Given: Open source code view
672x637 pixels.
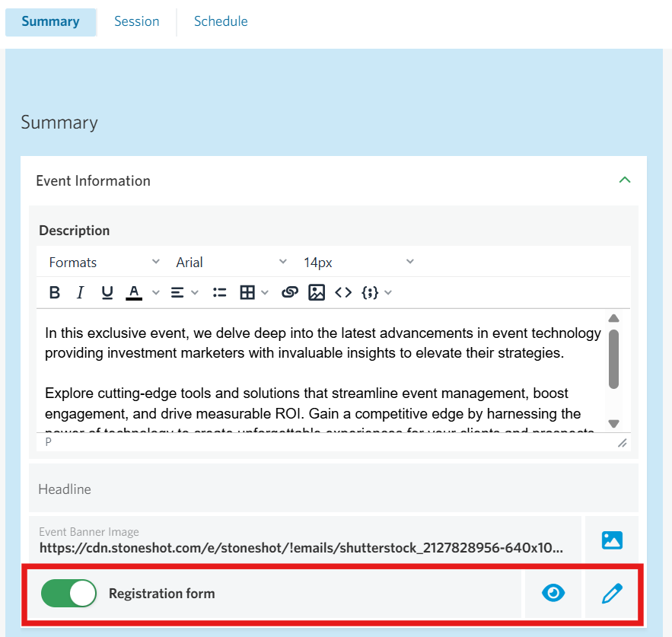Looking at the screenshot, I should [x=343, y=293].
